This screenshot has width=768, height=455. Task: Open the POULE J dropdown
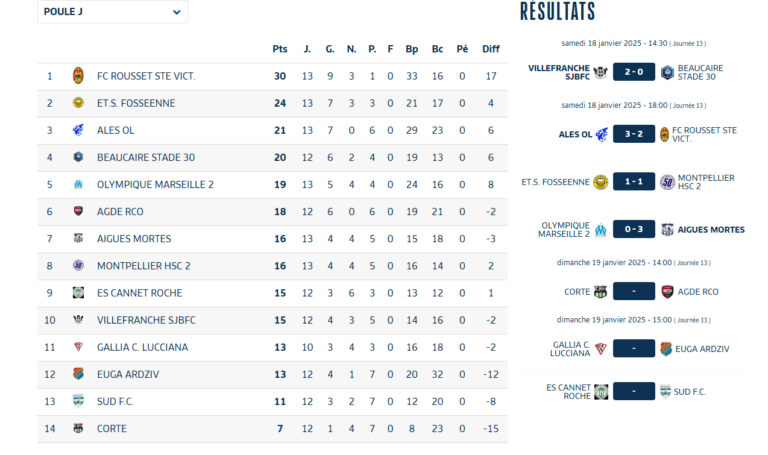point(112,12)
